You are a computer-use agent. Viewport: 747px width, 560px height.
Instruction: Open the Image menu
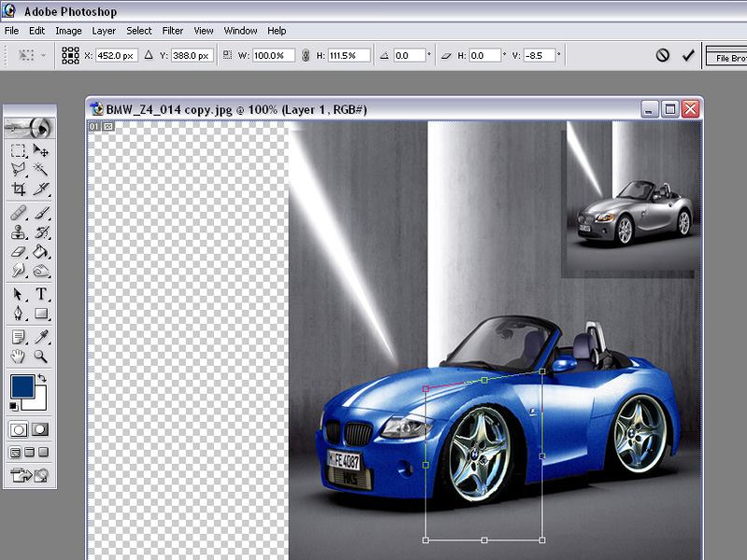(68, 31)
